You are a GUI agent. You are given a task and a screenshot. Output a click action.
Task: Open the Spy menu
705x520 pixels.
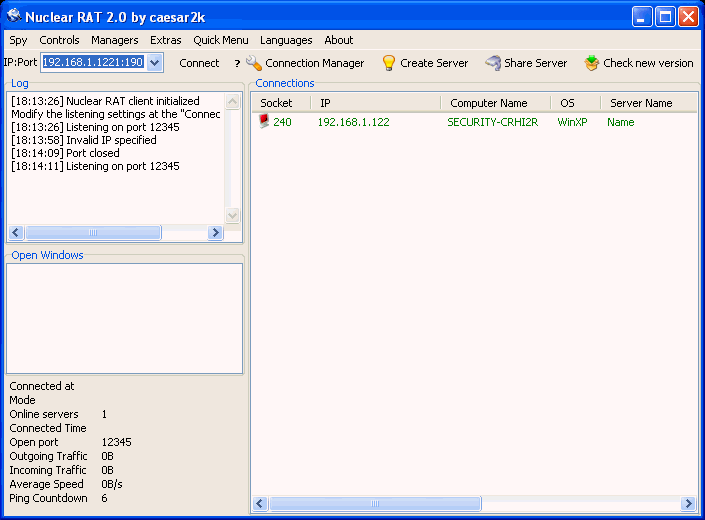coord(19,40)
